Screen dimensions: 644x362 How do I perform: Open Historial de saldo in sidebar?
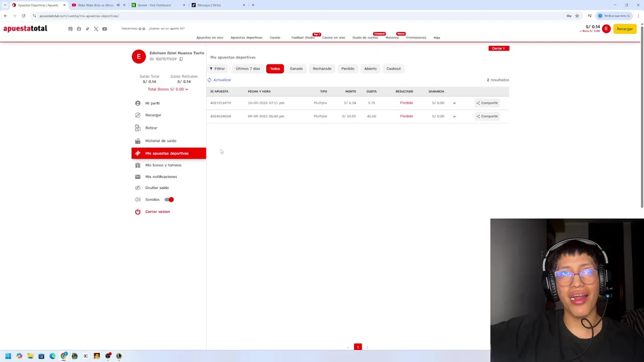[160, 141]
